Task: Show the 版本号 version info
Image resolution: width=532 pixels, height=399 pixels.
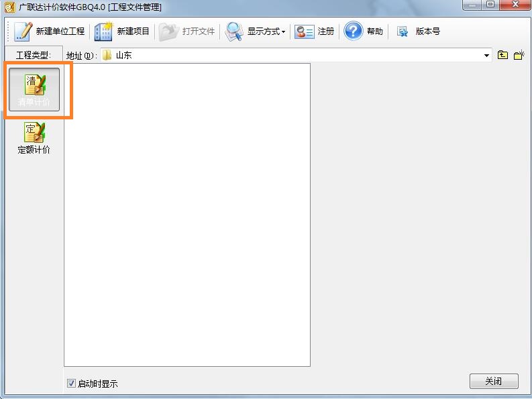Action: tap(419, 32)
